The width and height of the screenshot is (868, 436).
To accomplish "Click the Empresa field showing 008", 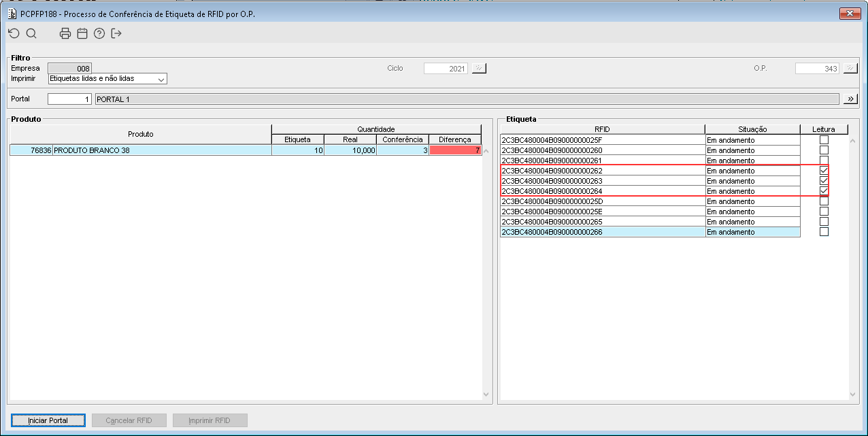I will pos(69,68).
